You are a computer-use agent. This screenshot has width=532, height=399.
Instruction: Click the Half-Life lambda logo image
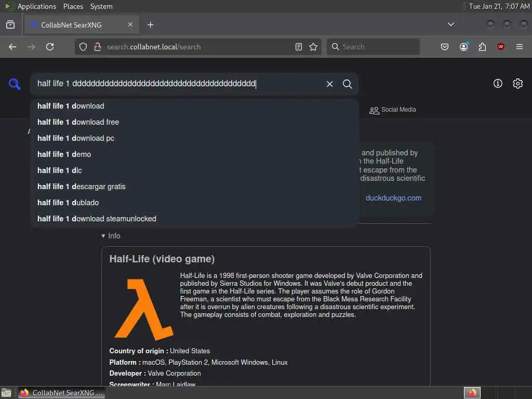[x=144, y=310]
